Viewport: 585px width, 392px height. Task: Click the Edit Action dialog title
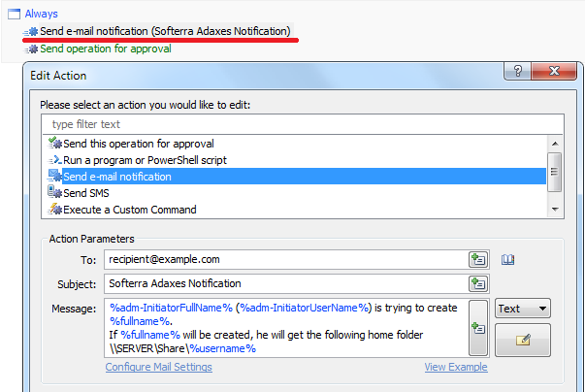[58, 76]
